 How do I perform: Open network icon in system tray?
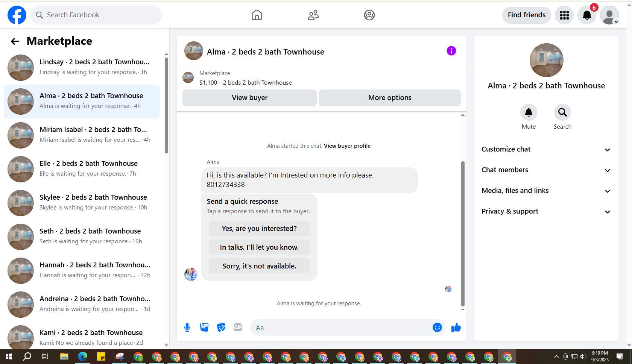pos(574,356)
